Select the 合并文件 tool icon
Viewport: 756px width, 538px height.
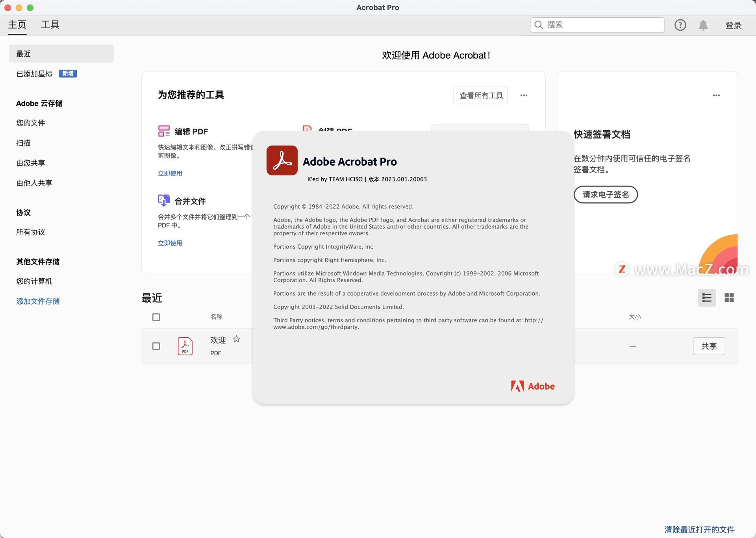pyautogui.click(x=164, y=200)
